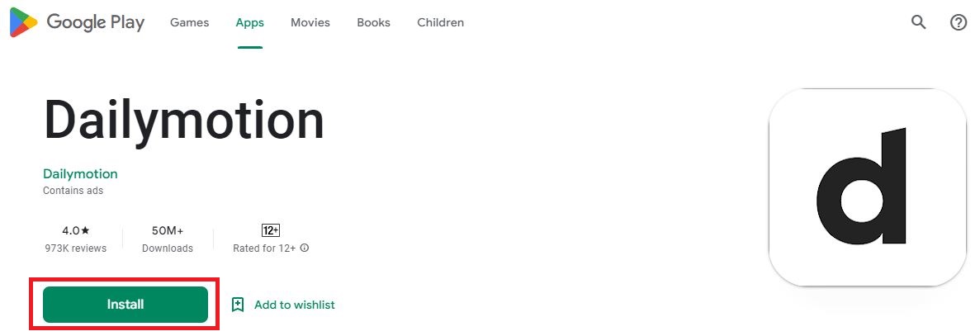980x336 pixels.
Task: Click the star next to 4.0 rating
Action: point(85,230)
